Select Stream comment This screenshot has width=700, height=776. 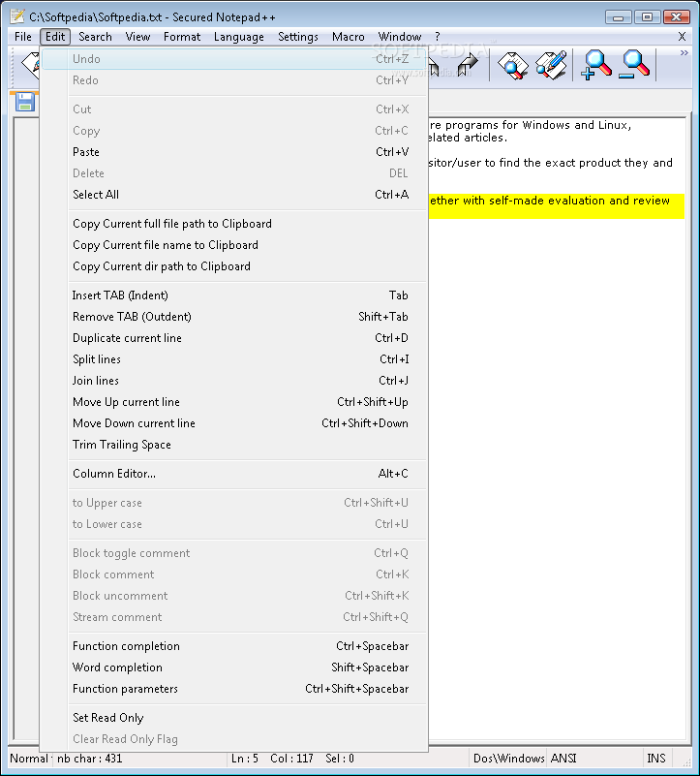pyautogui.click(x=233, y=617)
